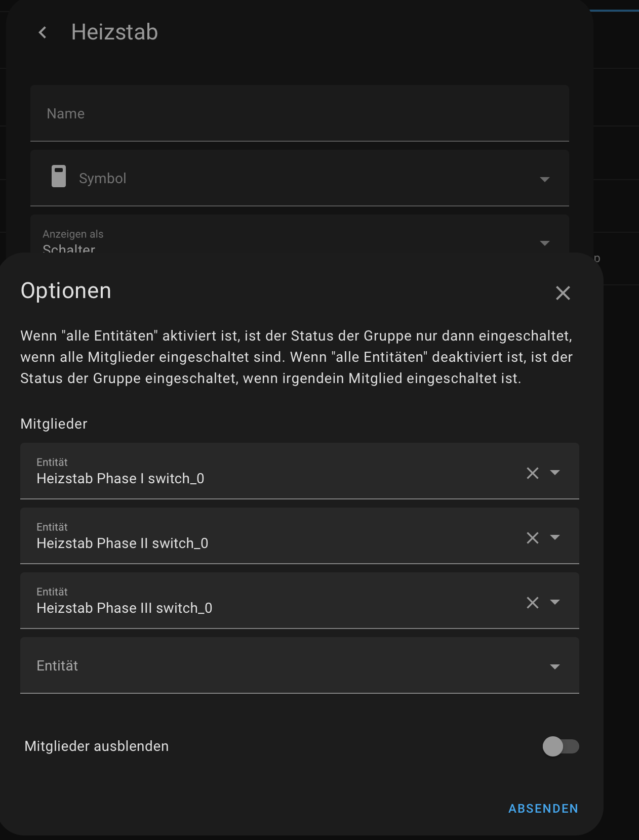This screenshot has width=639, height=840.
Task: Close the Optionen dialog
Action: 563,293
